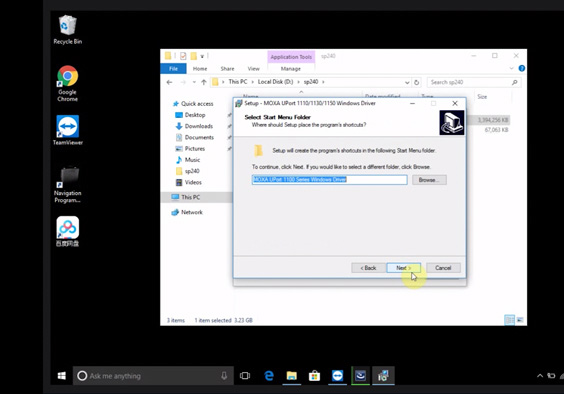Open the Windows Store taskbar icon
564x394 pixels.
point(314,376)
